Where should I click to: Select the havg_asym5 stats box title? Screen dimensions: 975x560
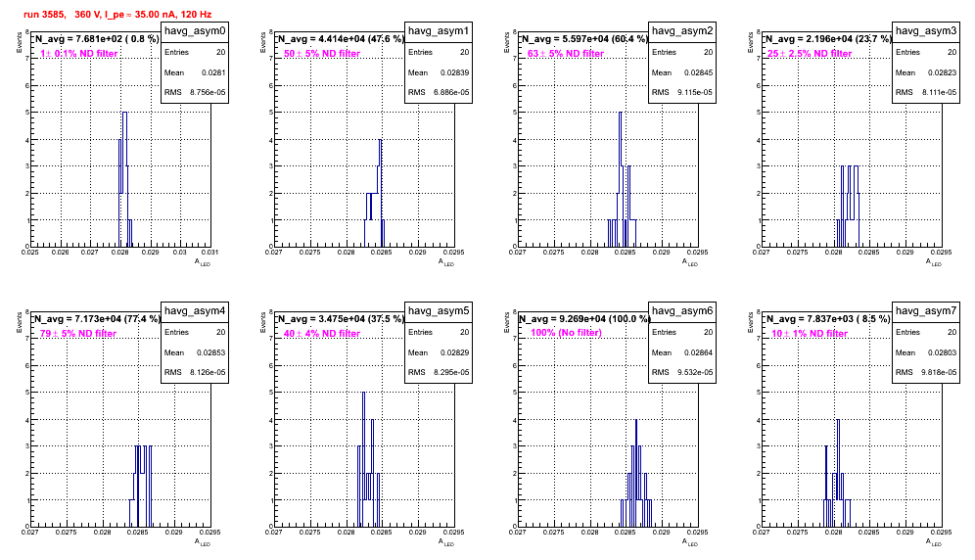pyautogui.click(x=439, y=311)
